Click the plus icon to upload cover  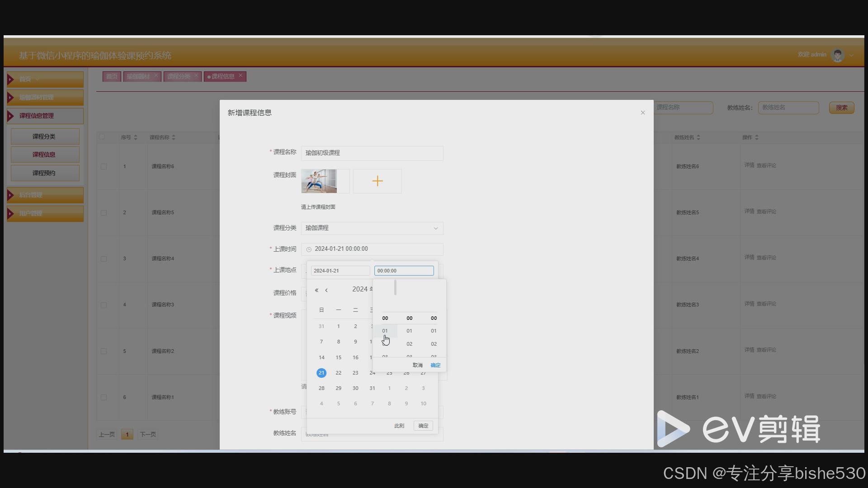377,181
